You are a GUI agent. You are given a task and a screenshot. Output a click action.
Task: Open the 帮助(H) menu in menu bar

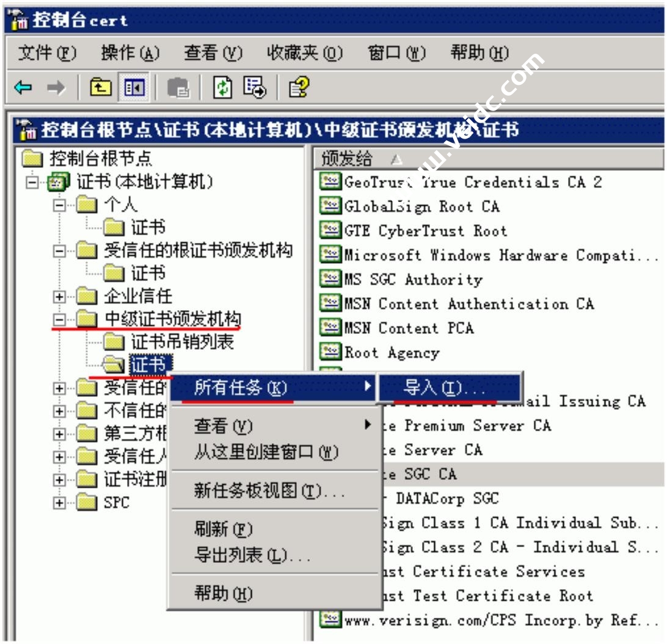479,53
